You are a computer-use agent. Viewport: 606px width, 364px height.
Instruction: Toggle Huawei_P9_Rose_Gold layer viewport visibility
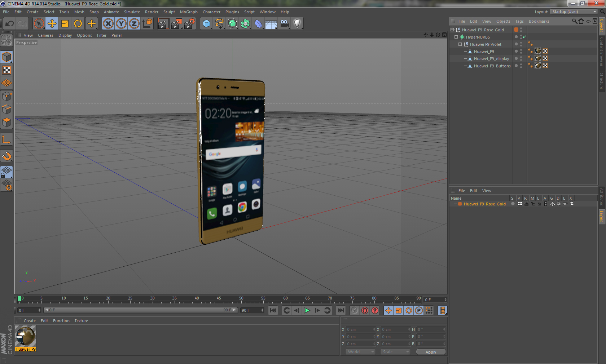520,204
